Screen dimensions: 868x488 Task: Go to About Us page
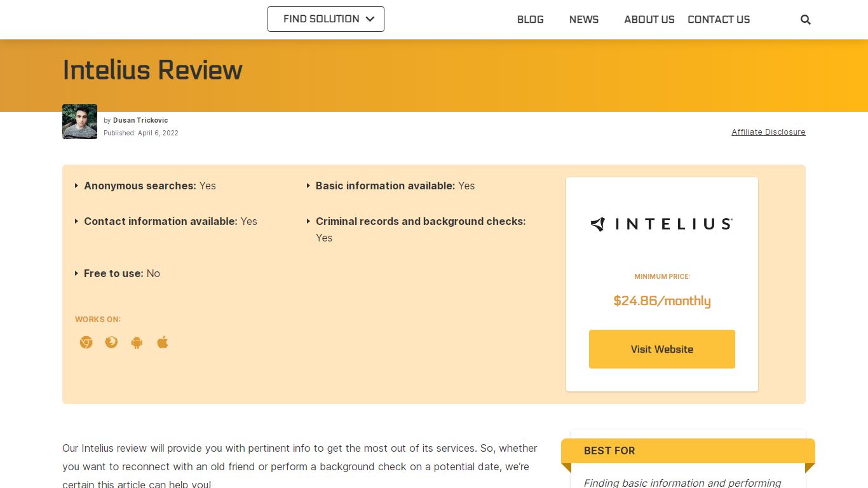pyautogui.click(x=649, y=20)
